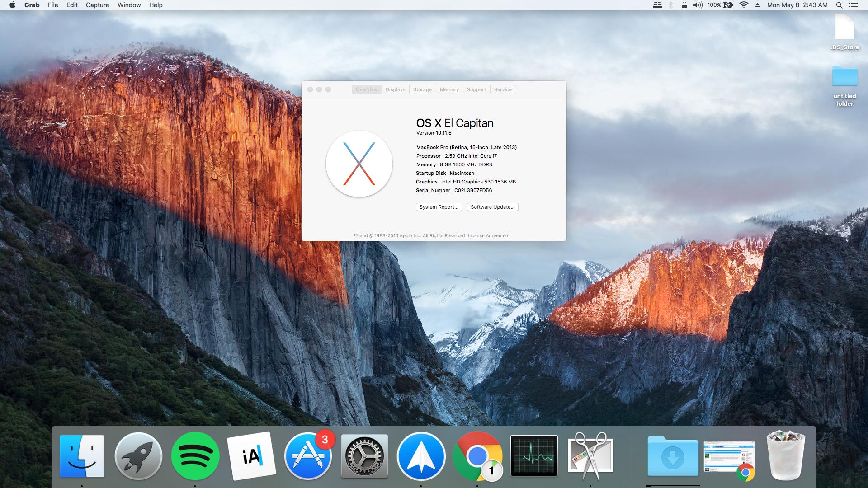Select the untitled folder on desktop
868x488 pixels.
click(844, 86)
